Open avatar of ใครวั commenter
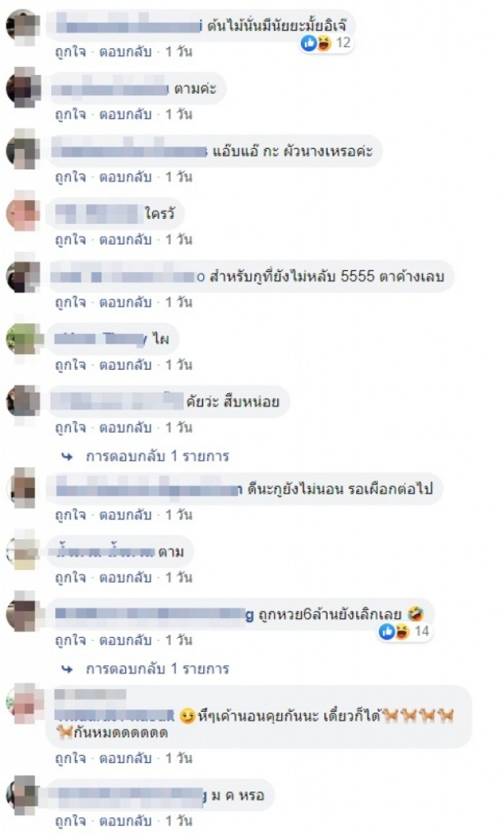 pos(24,214)
